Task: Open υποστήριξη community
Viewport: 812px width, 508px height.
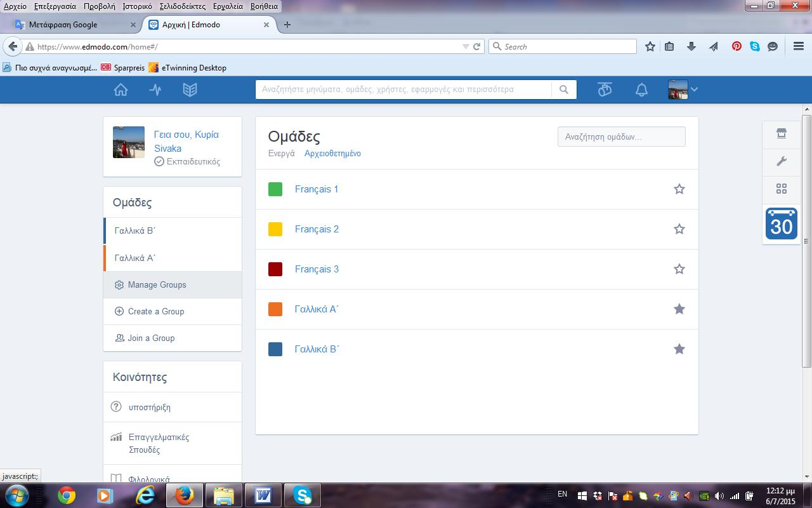Action: (173, 407)
